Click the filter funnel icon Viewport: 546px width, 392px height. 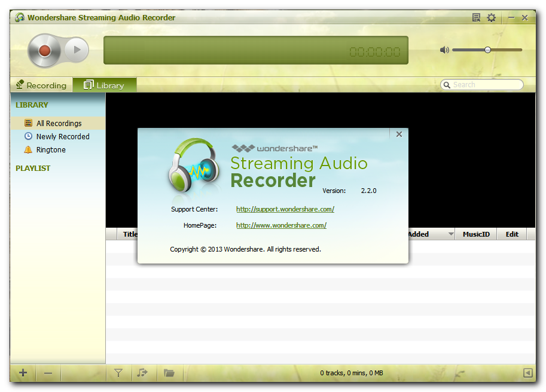pyautogui.click(x=118, y=373)
